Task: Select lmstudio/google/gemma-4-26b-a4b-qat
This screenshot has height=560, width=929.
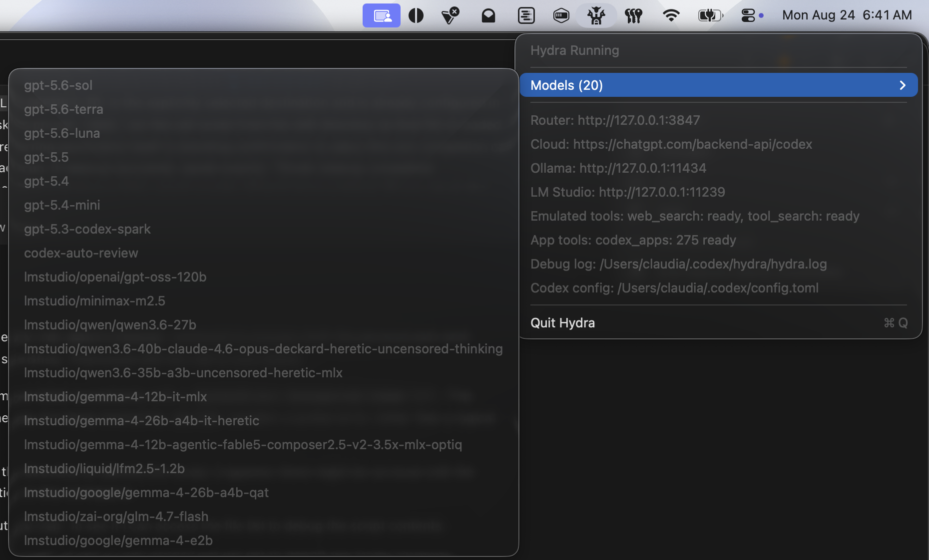Action: pyautogui.click(x=264, y=493)
